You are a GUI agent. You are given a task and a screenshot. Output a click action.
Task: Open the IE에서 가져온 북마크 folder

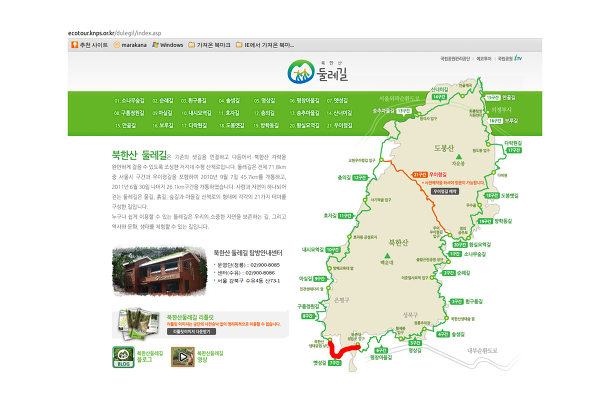pyautogui.click(x=265, y=45)
